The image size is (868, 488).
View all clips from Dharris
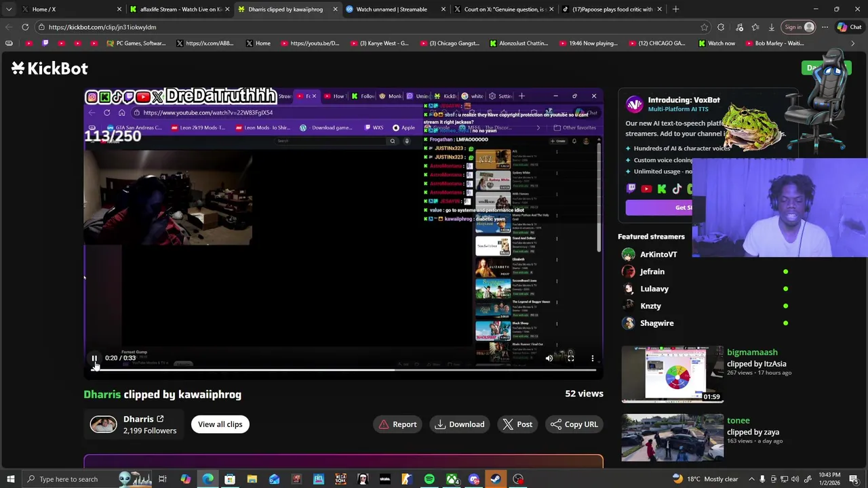(x=220, y=424)
